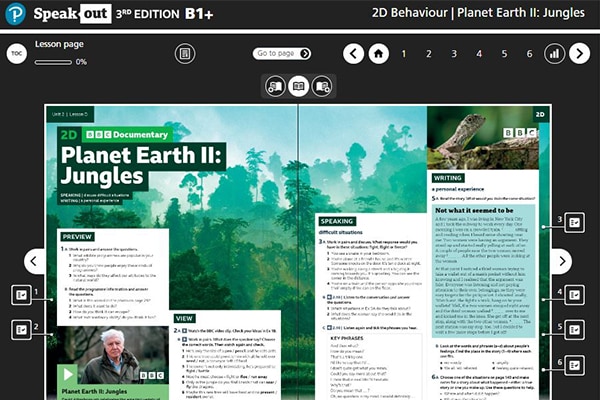Go to next lesson in top navigation

click(x=579, y=54)
